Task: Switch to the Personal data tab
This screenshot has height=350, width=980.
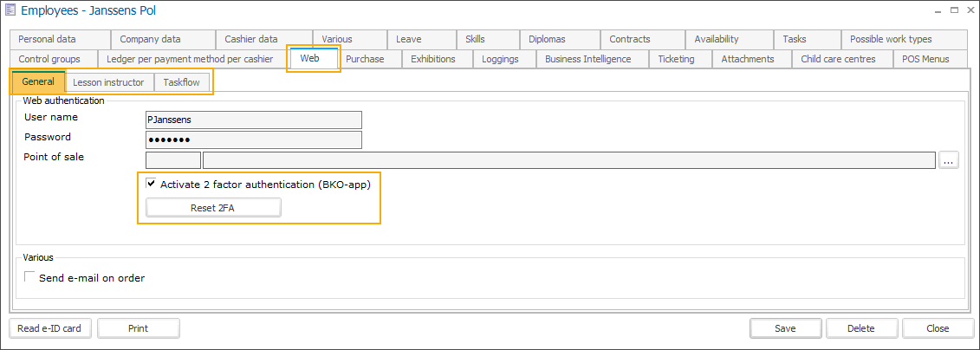Action: 48,39
